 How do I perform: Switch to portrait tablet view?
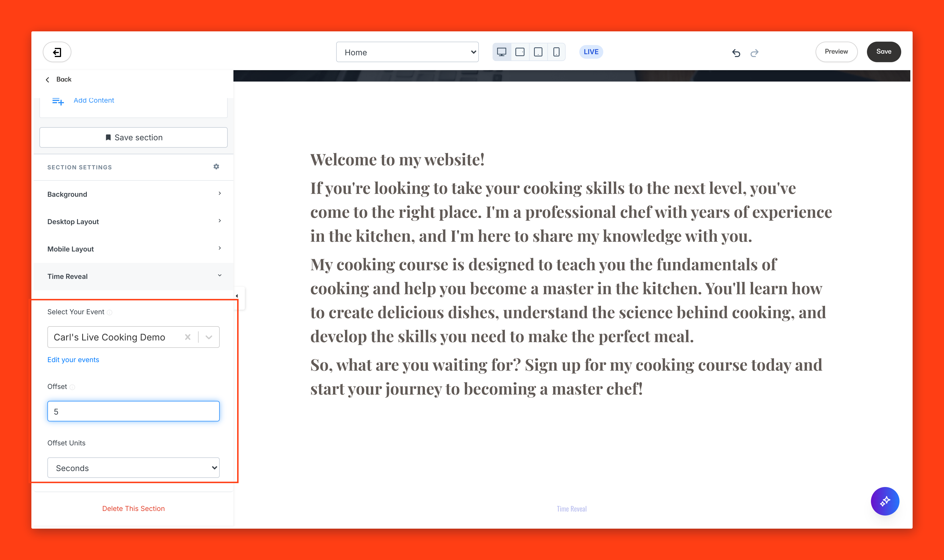(x=538, y=52)
